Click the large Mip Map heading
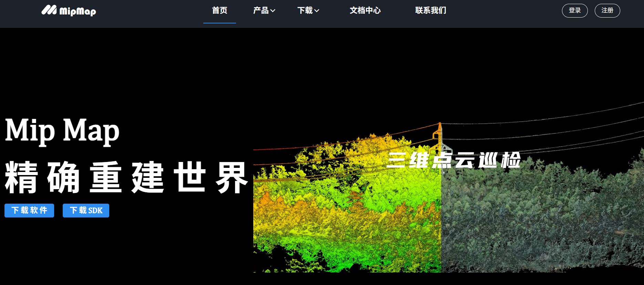The height and width of the screenshot is (285, 644). (62, 131)
